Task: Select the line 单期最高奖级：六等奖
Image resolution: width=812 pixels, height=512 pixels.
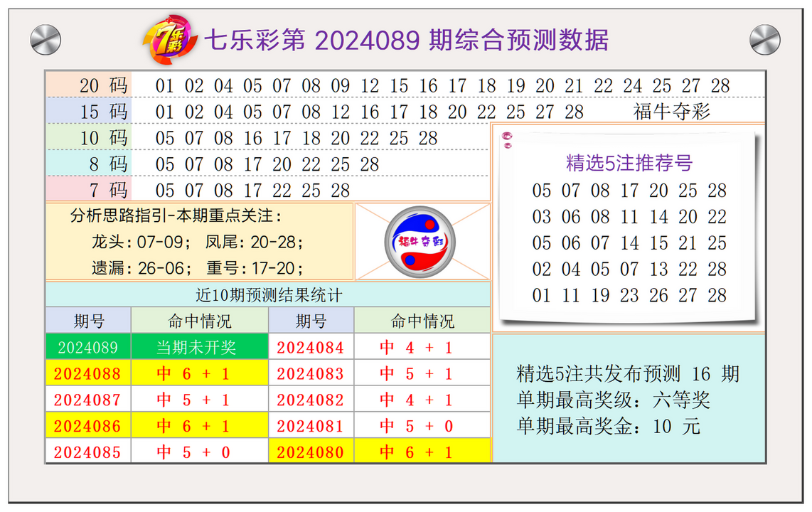Action: [613, 400]
